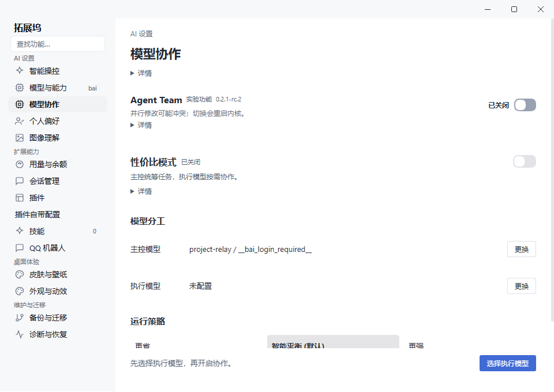Click the vertical scrollbar on the right
The image size is (554, 392).
coord(552,169)
